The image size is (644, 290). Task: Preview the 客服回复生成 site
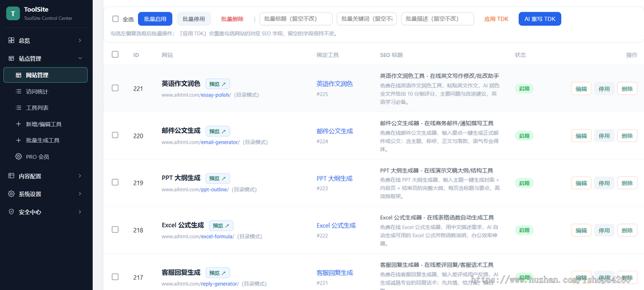[218, 273]
